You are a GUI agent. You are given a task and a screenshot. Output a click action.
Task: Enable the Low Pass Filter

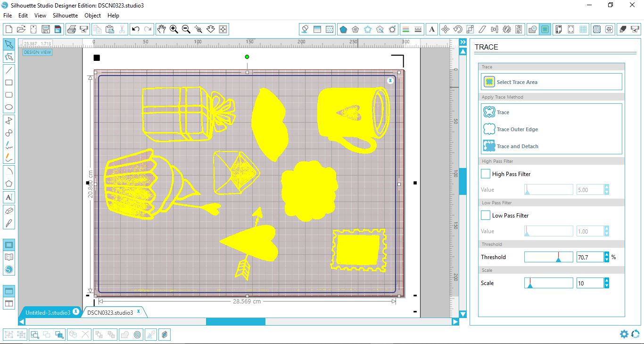click(485, 215)
